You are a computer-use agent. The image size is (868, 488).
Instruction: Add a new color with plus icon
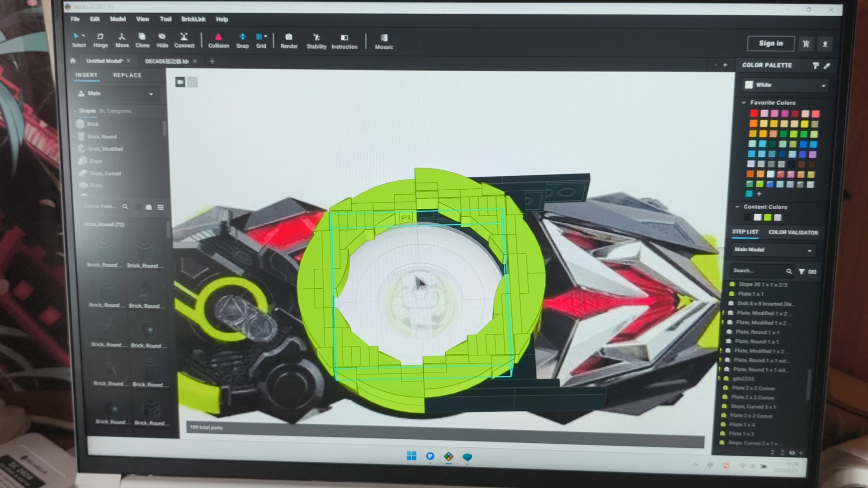tap(759, 193)
